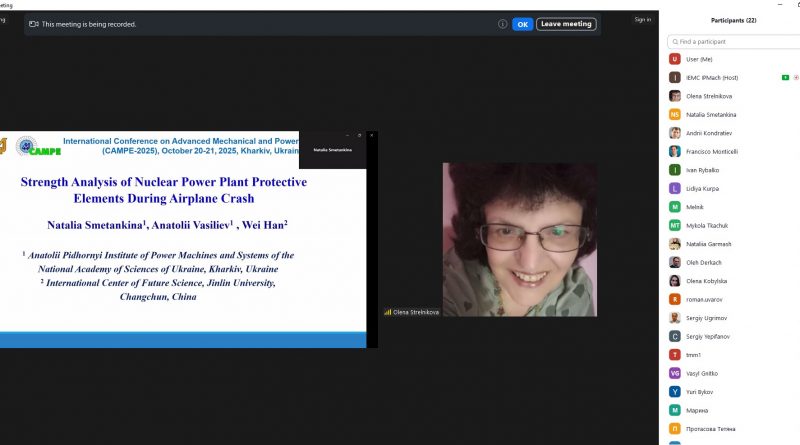800x445 pixels.
Task: Click the recording notice info icon
Action: point(502,24)
